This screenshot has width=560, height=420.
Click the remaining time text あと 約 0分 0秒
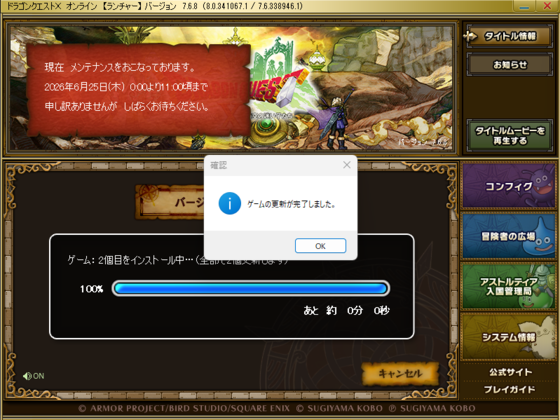click(x=346, y=310)
